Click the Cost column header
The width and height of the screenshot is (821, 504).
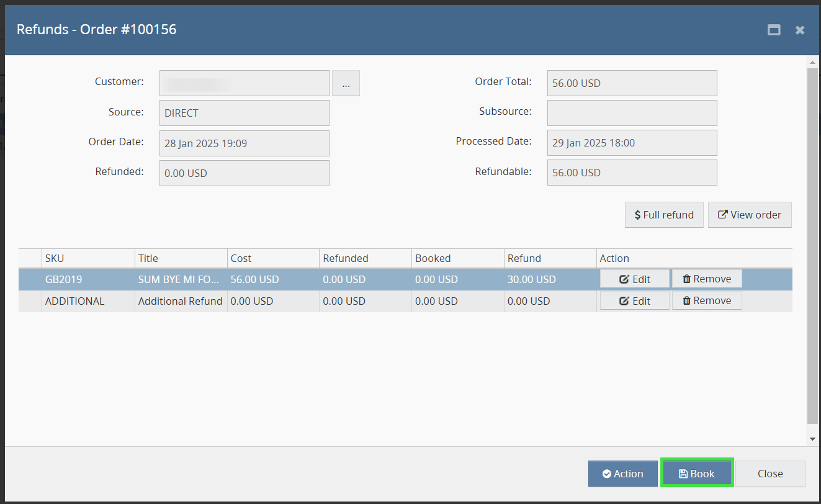(x=273, y=258)
